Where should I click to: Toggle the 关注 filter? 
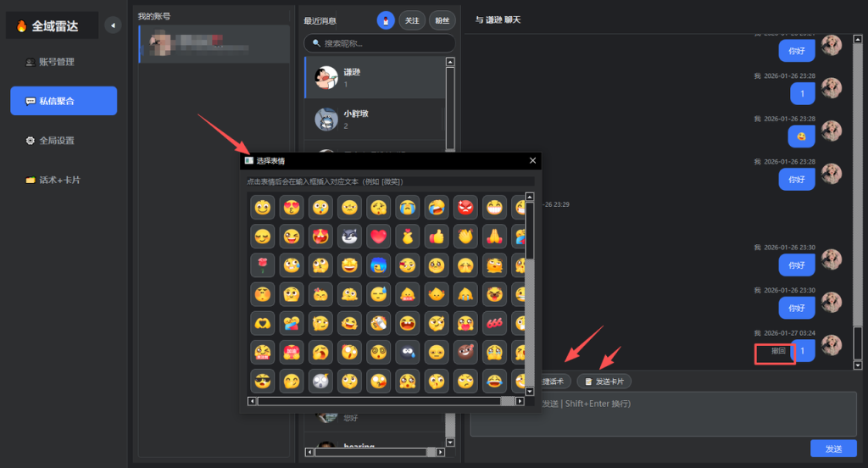[412, 20]
